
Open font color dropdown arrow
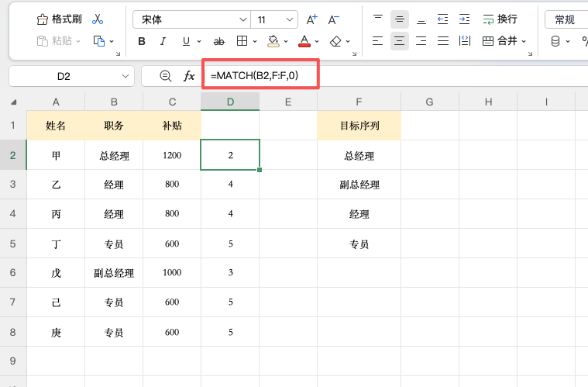(317, 41)
